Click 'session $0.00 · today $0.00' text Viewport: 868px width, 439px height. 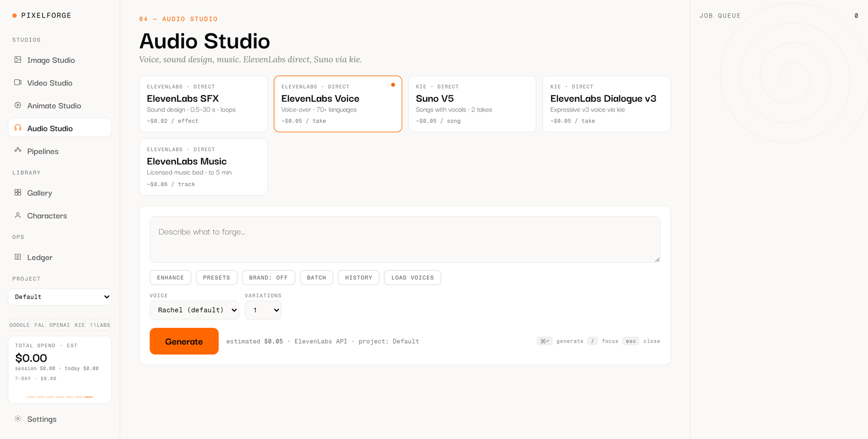[57, 369]
